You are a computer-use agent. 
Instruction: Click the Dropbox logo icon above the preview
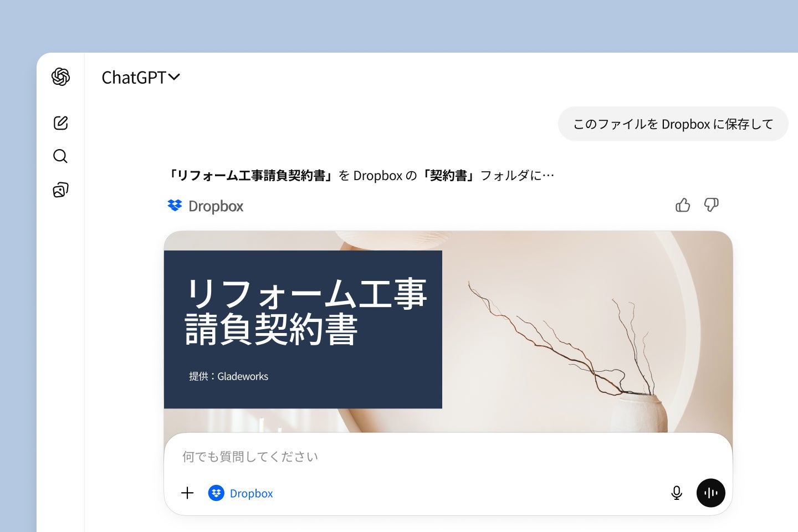pyautogui.click(x=175, y=206)
